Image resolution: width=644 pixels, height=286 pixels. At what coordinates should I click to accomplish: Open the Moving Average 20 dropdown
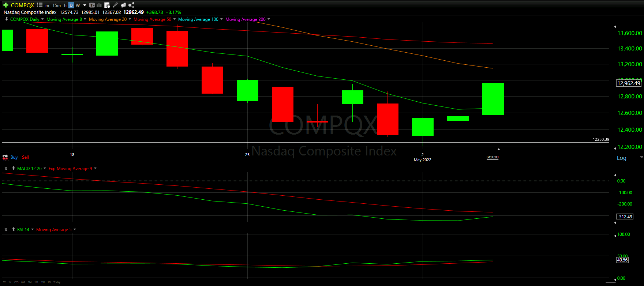130,19
